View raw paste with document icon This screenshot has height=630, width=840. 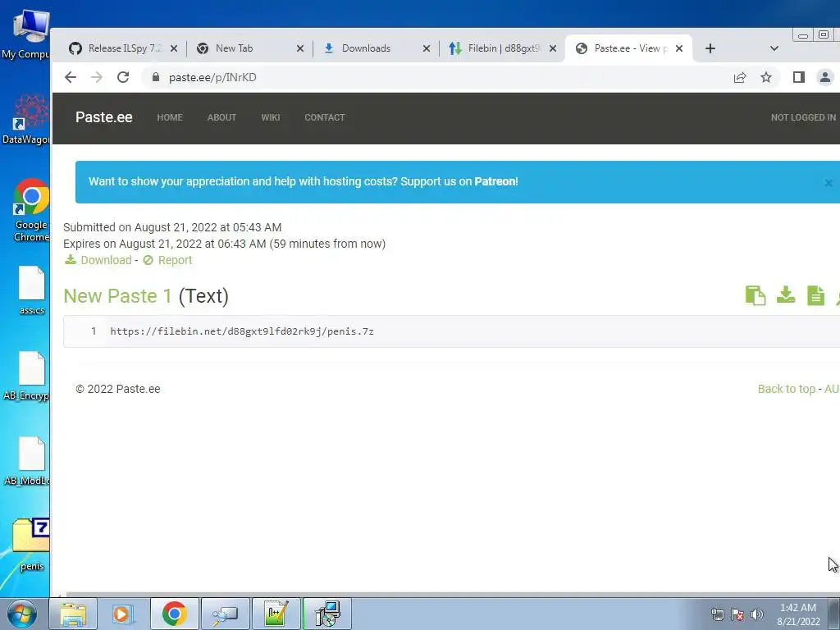tap(815, 295)
